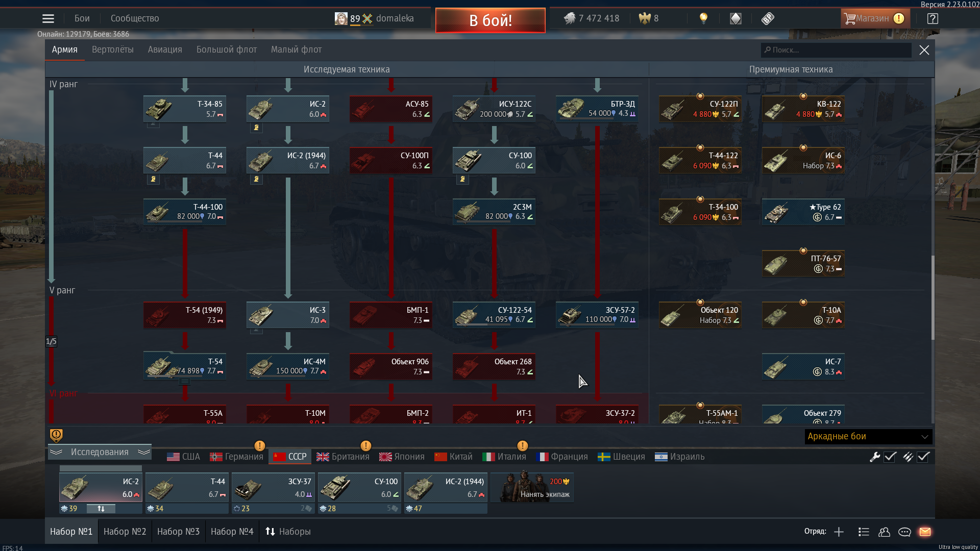Switch to the Авиация tab

coord(165,49)
